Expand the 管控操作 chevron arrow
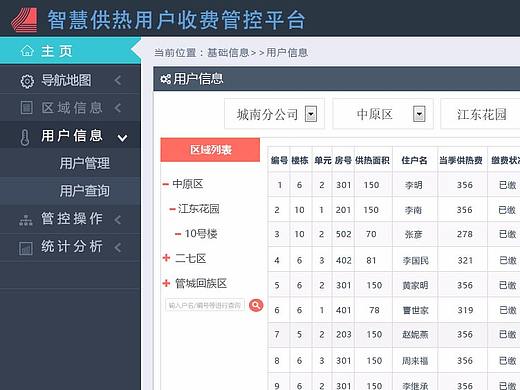The width and height of the screenshot is (520, 390). click(x=118, y=220)
